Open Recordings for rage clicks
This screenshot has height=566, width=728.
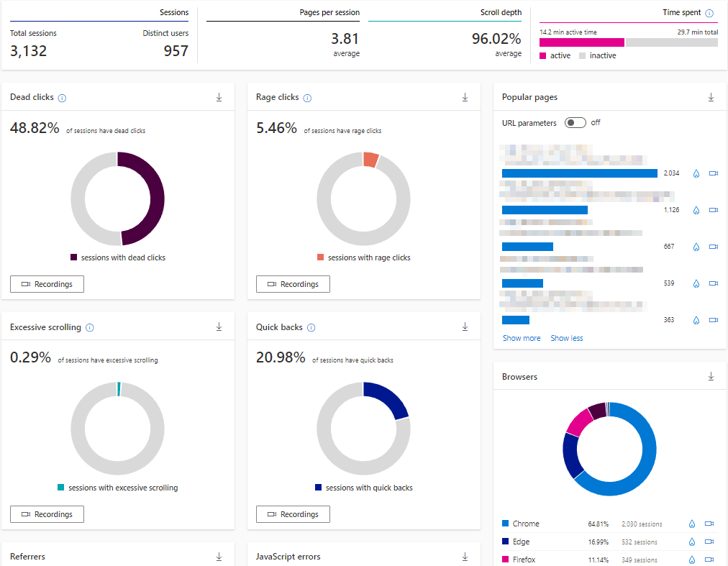293,284
